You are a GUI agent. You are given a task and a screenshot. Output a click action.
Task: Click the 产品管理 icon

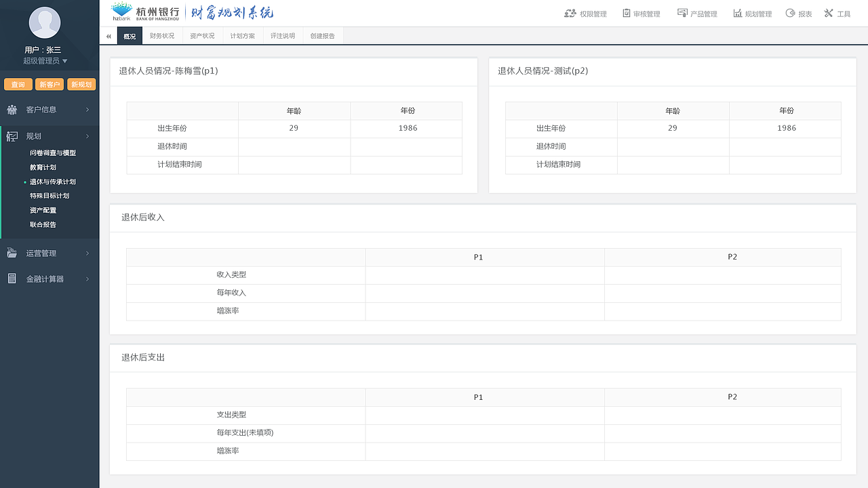point(682,13)
